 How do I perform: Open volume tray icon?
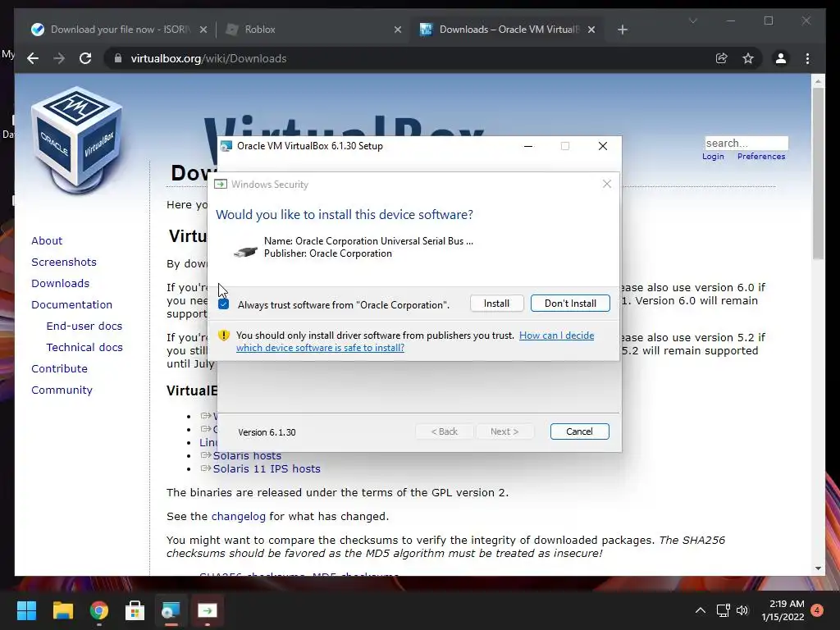point(742,610)
